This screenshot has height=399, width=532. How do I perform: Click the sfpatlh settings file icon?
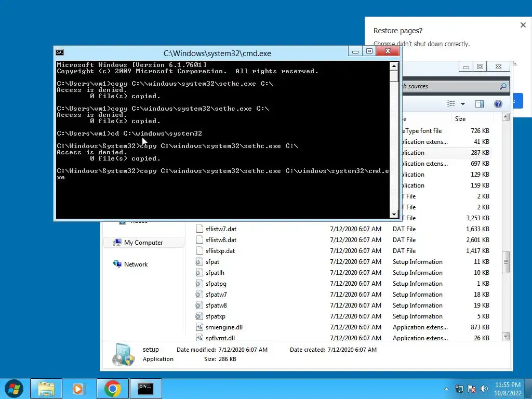[x=199, y=272]
